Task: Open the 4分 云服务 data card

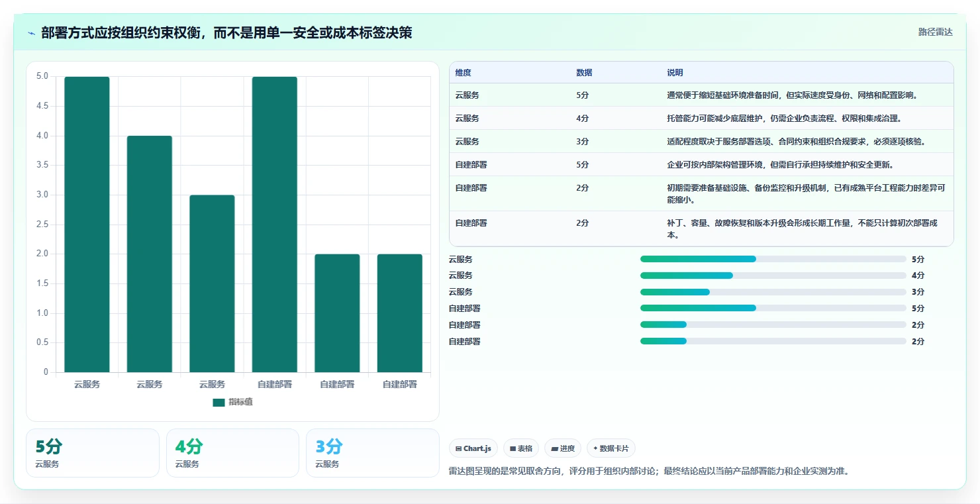Action: [x=232, y=453]
